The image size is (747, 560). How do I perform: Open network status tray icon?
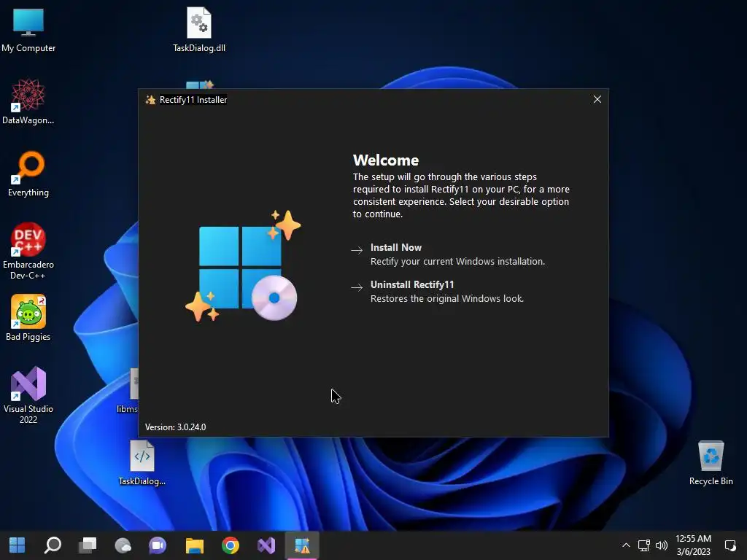[x=644, y=545]
